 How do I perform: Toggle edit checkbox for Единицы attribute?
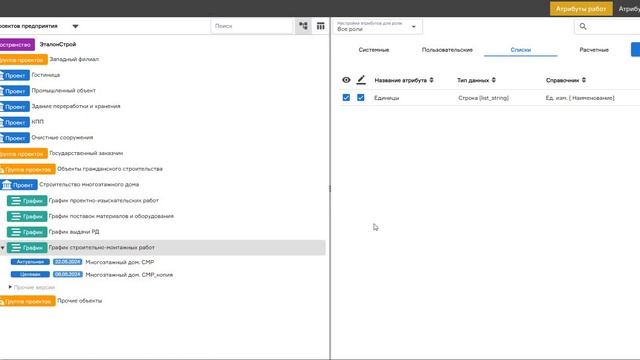pyautogui.click(x=360, y=98)
